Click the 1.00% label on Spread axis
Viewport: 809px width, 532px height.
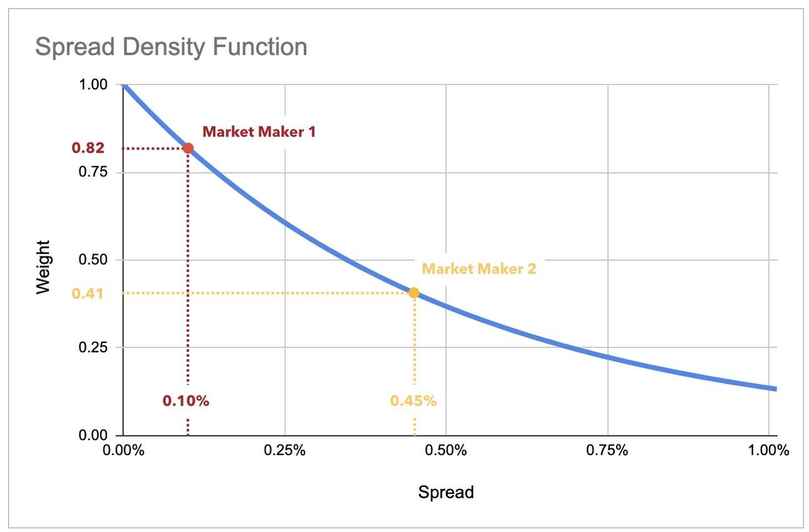point(769,451)
